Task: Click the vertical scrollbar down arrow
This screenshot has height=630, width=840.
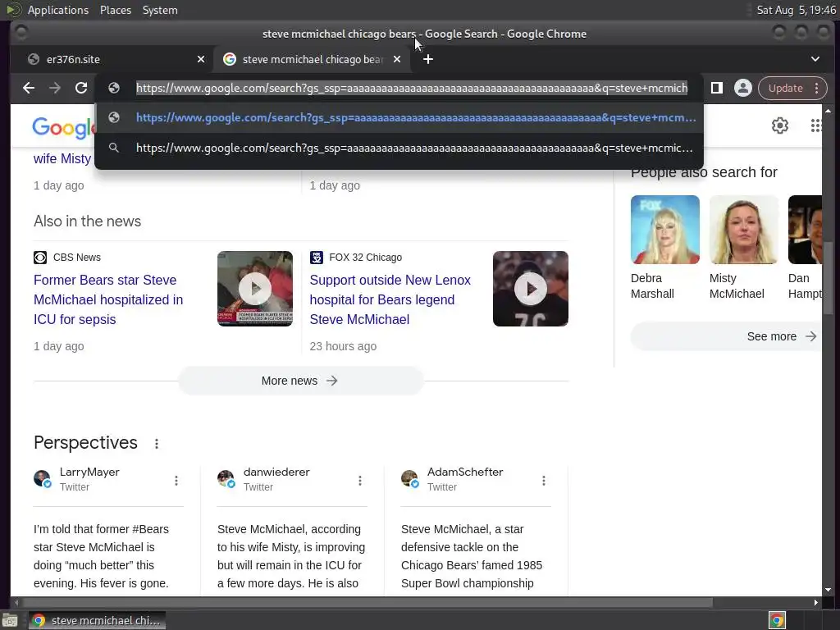Action: [829, 590]
